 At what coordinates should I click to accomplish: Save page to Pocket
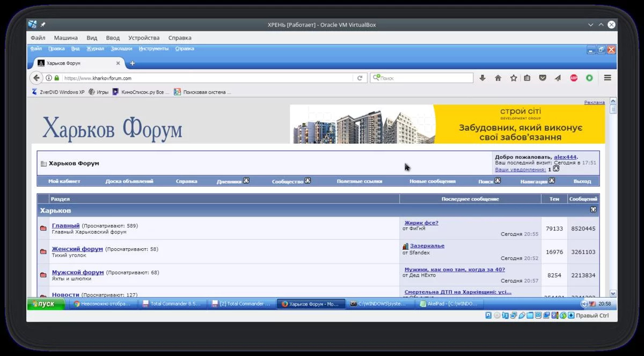(543, 78)
